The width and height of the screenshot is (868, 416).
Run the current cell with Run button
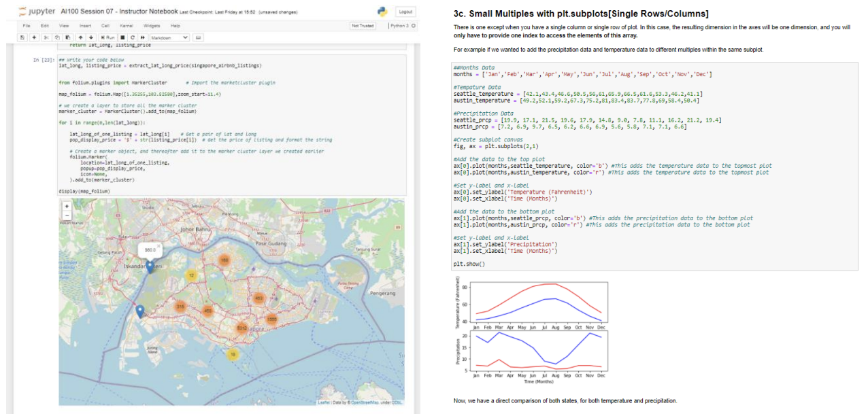pyautogui.click(x=108, y=37)
